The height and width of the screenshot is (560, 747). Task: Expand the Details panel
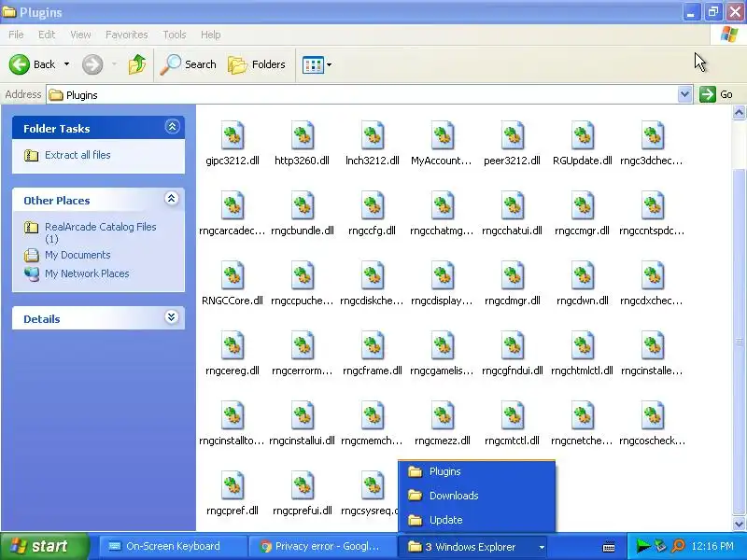point(172,317)
